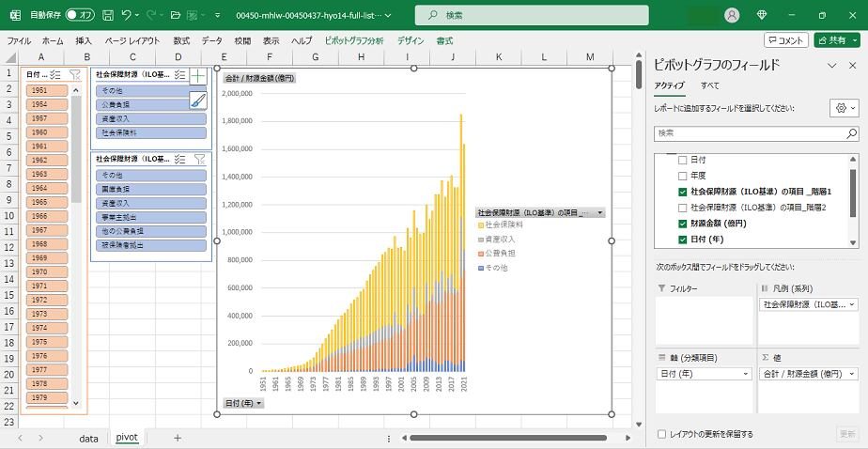Toggle multi-select on the 日付 slicer
The width and height of the screenshot is (868, 449).
coord(54,74)
